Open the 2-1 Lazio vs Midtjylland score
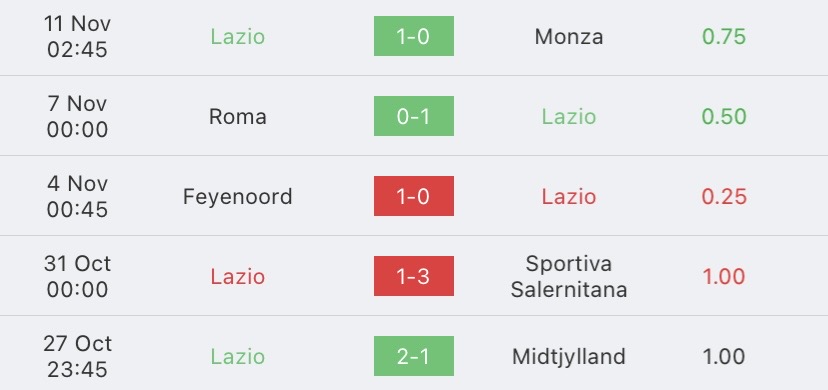828x390 pixels. [413, 356]
